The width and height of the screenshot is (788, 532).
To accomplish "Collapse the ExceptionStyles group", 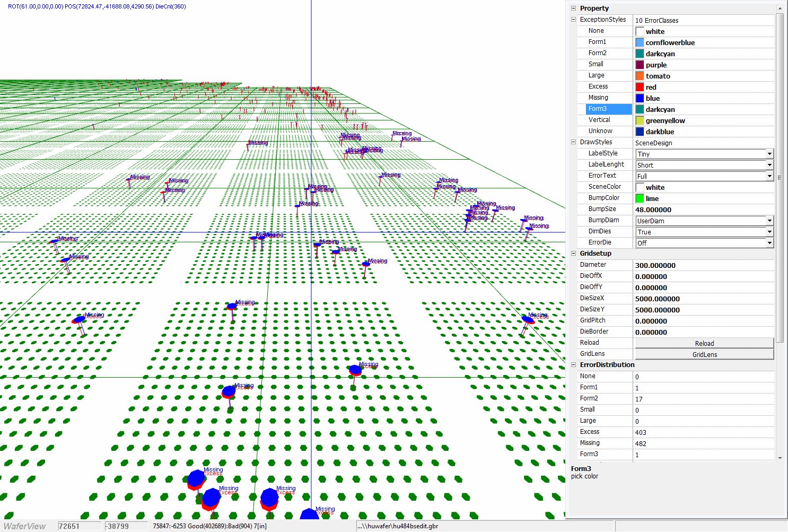I will 573,20.
